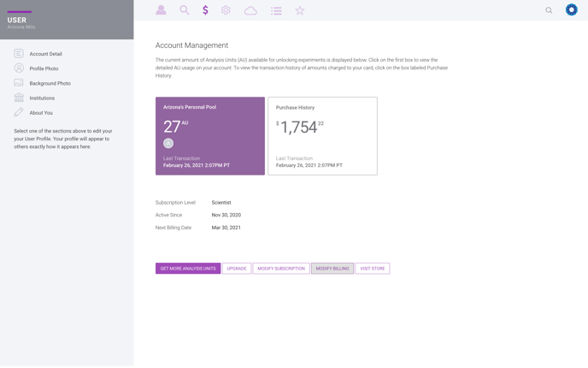Click the 27 AU balance value
Screen dimensions: 588x368
pos(175,127)
